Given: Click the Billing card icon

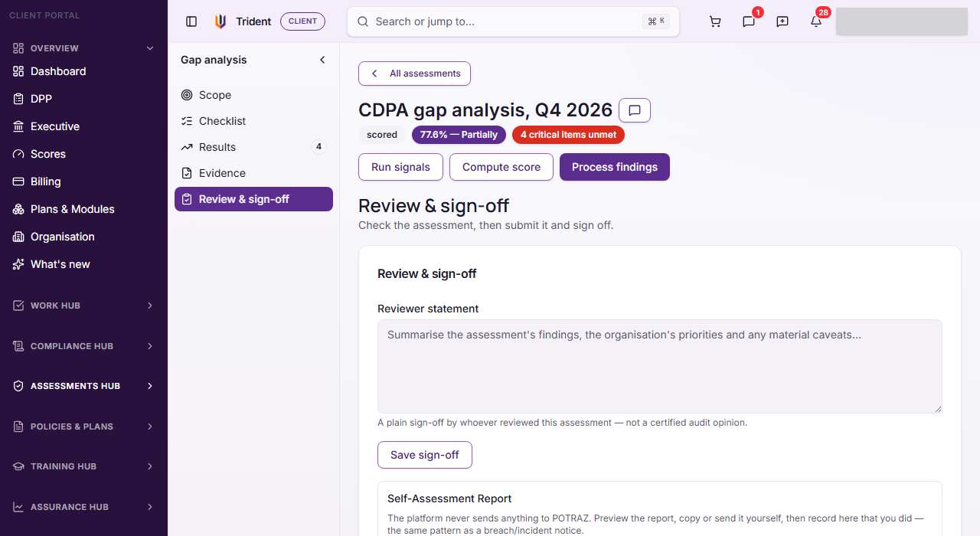Looking at the screenshot, I should [x=18, y=181].
